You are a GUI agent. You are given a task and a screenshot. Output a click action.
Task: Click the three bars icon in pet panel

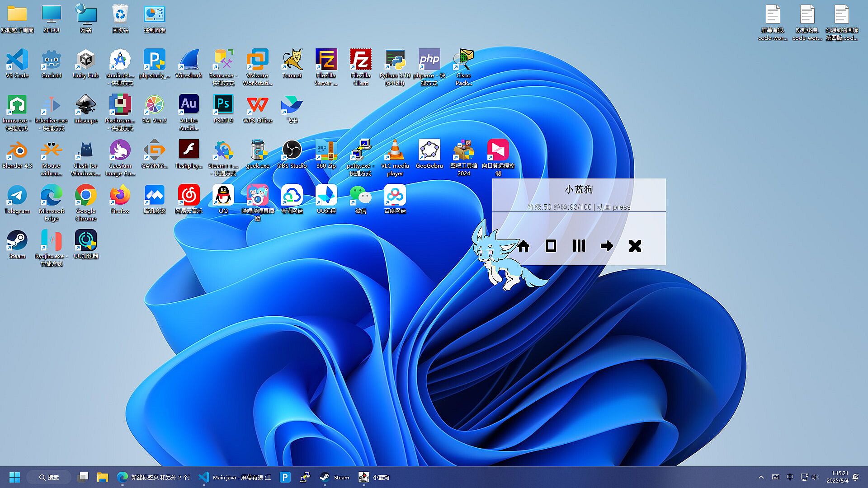[x=579, y=246]
